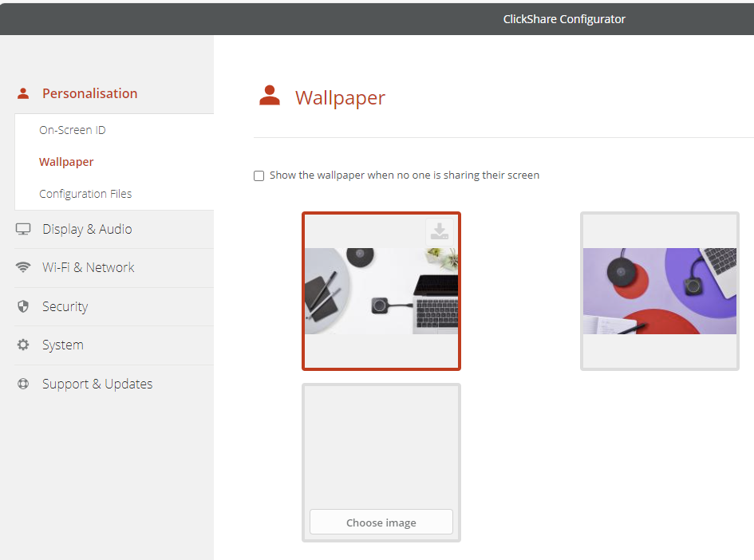Select the Wallpaper submenu item in sidebar
This screenshot has height=560, width=754.
coord(66,162)
